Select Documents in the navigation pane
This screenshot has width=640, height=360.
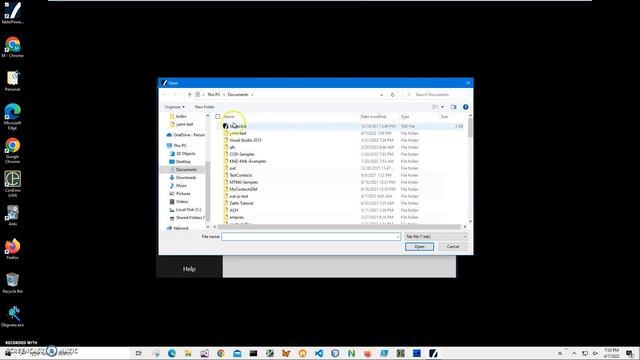click(x=186, y=169)
